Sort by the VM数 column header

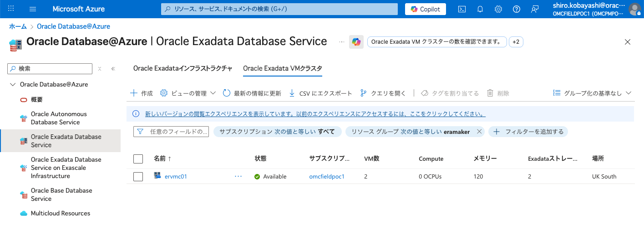372,158
